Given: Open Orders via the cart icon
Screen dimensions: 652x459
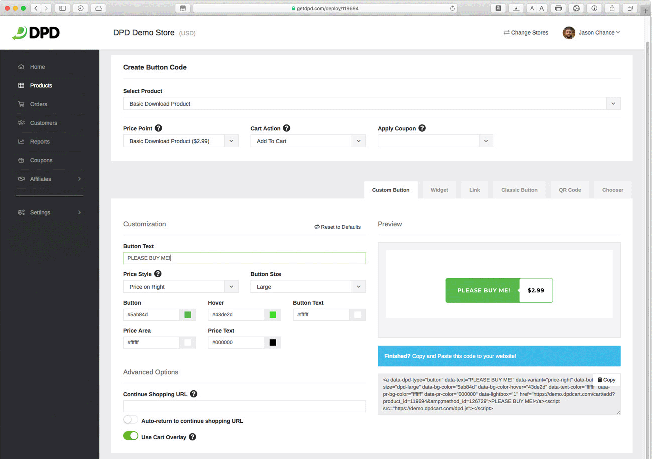Looking at the screenshot, I should [x=21, y=104].
